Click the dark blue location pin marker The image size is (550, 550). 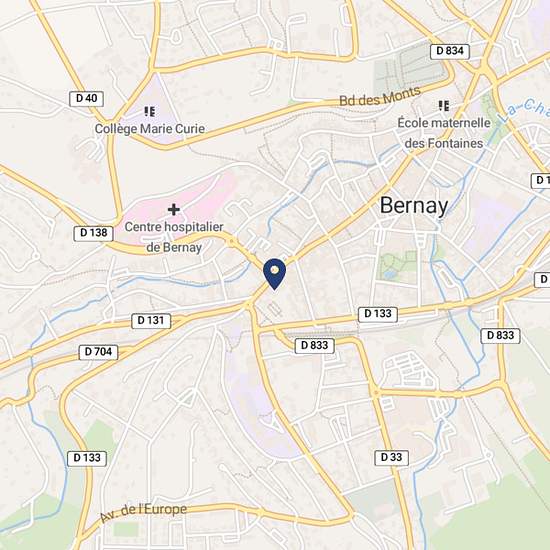pos(275,274)
